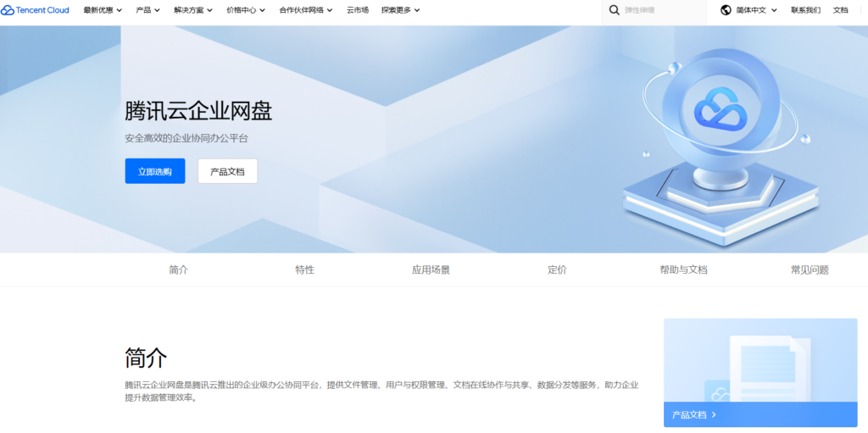Open the 价格中心 dropdown
868x433 pixels.
246,10
